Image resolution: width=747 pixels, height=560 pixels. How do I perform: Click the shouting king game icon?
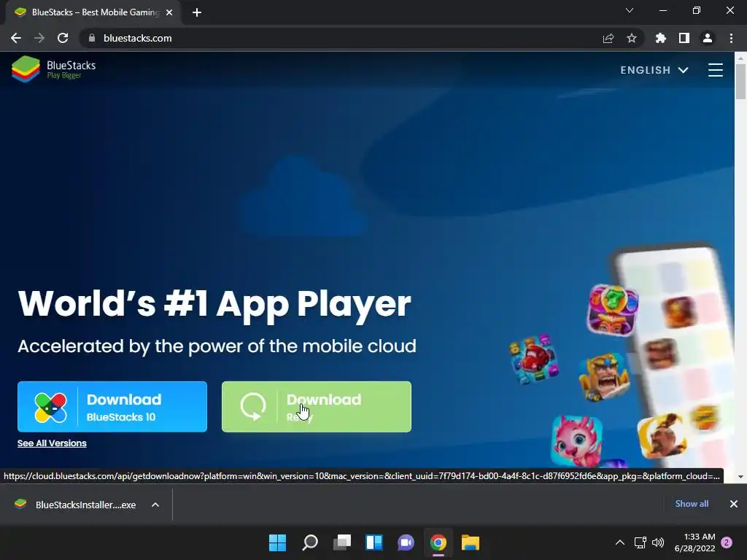tap(603, 377)
